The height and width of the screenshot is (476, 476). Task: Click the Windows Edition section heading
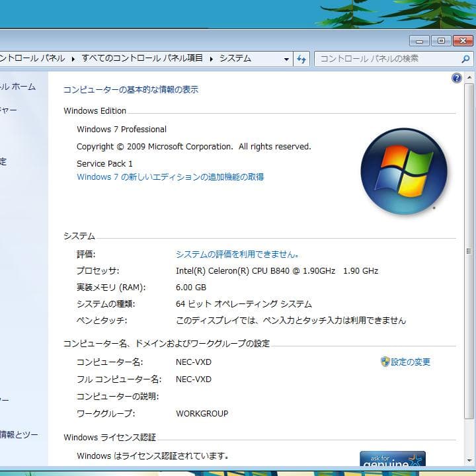point(95,111)
